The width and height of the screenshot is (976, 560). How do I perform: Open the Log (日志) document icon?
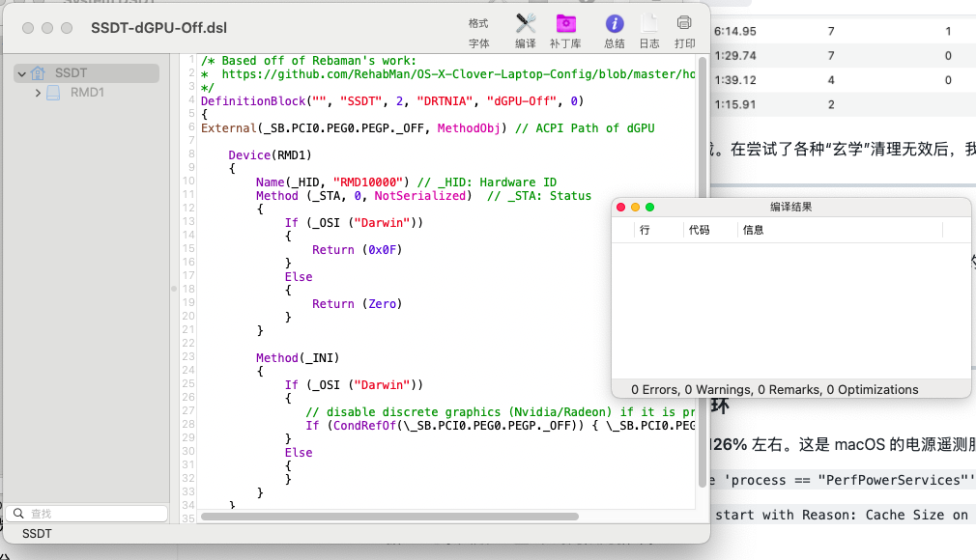(649, 24)
